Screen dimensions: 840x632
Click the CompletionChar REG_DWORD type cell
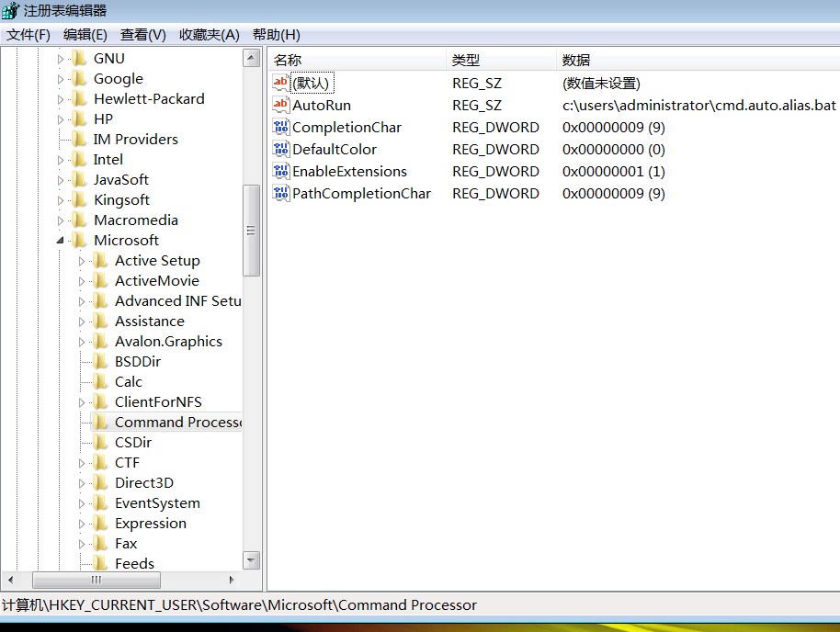coord(495,128)
